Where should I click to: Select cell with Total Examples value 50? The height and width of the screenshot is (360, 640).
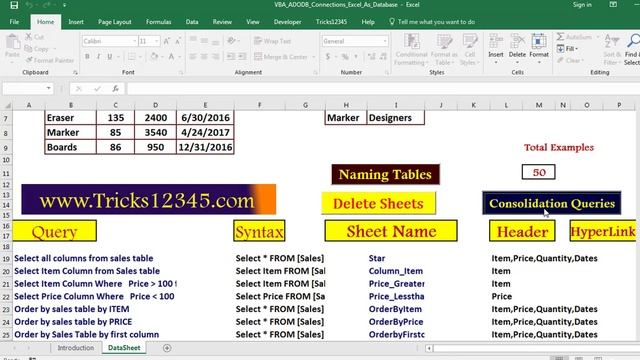point(538,172)
